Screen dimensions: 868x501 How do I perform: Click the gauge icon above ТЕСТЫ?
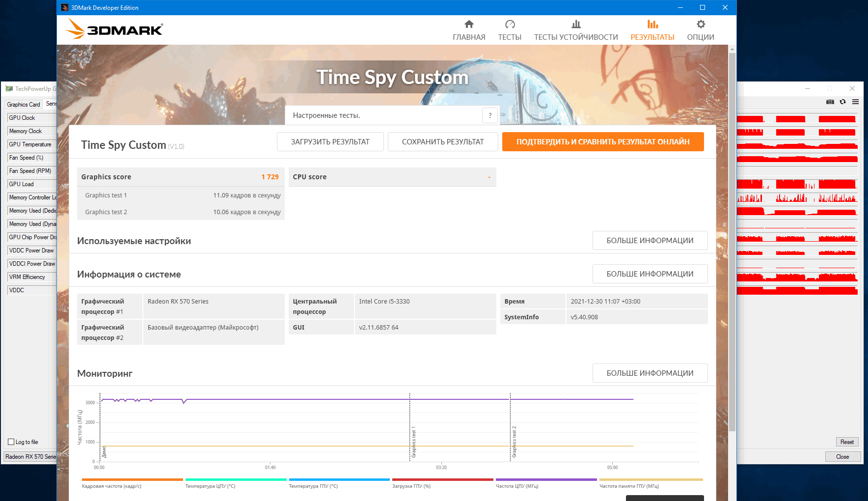pyautogui.click(x=510, y=24)
